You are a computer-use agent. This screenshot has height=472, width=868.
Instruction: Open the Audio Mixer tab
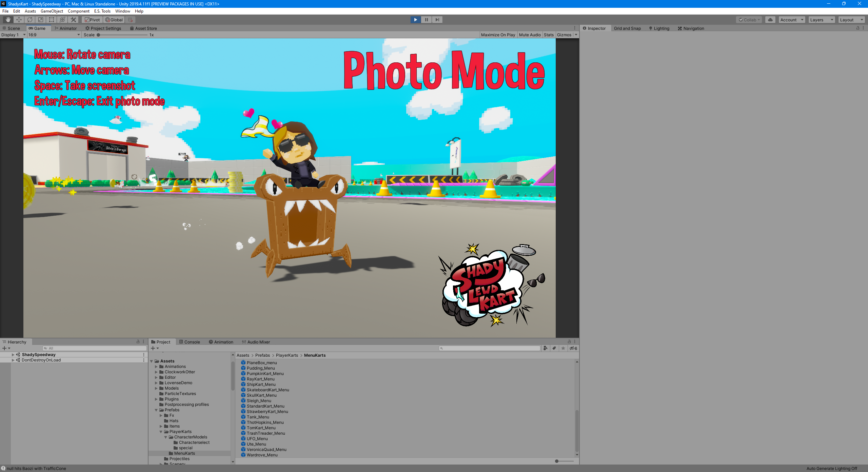(256, 342)
